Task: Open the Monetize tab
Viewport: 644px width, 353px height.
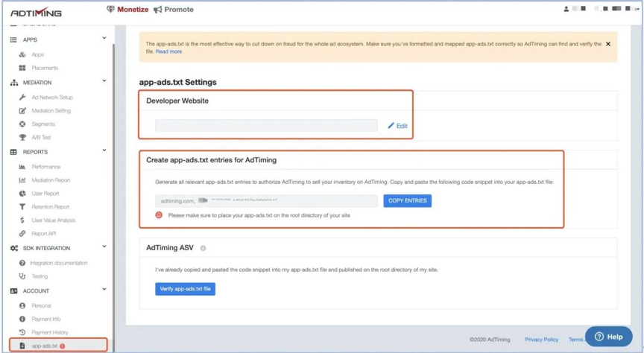Action: click(x=127, y=10)
